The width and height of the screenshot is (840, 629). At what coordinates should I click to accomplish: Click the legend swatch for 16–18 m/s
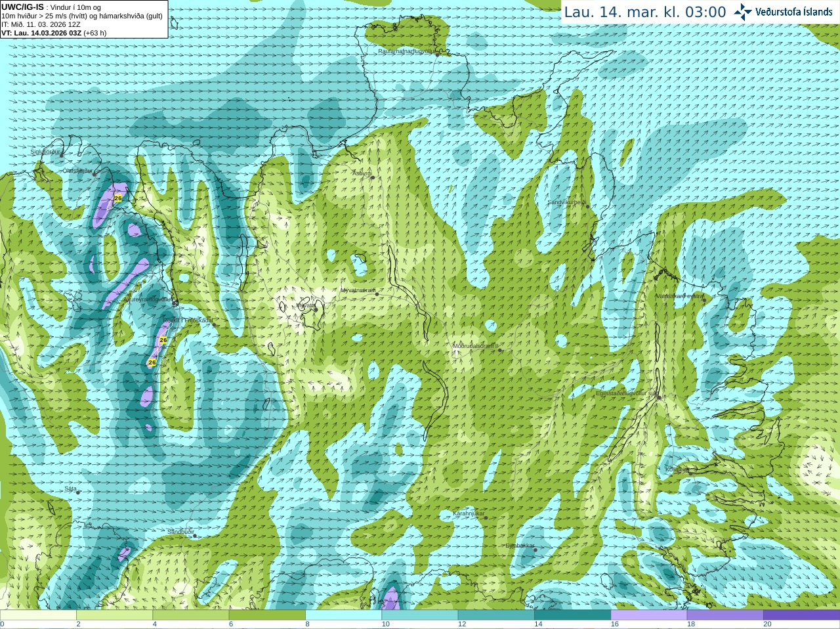click(x=649, y=615)
